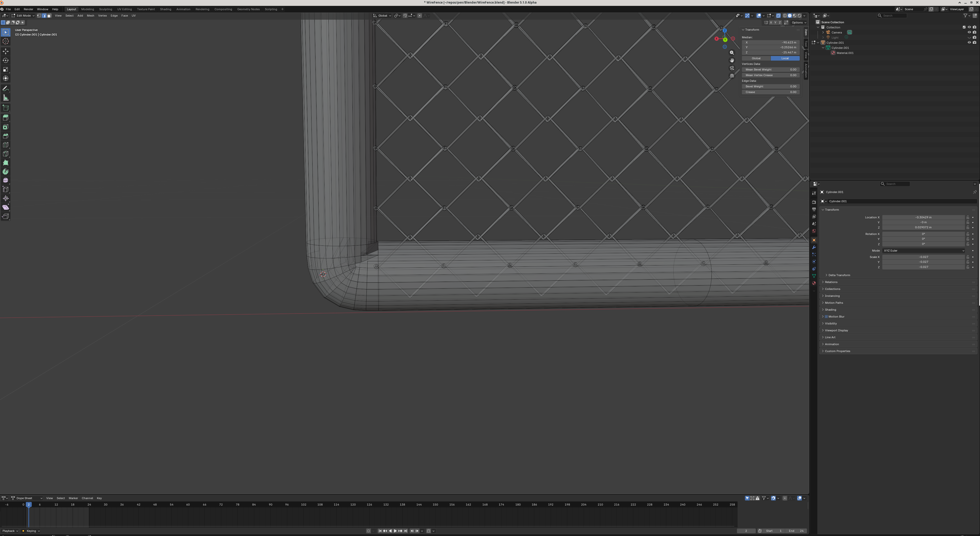Open the Mesh menu

pyautogui.click(x=90, y=16)
